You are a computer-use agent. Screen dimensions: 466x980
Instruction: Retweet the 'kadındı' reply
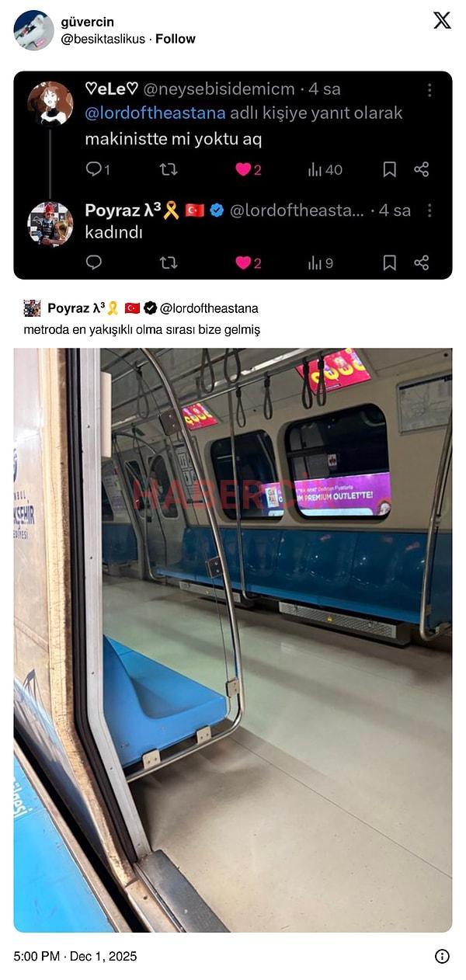point(169,262)
